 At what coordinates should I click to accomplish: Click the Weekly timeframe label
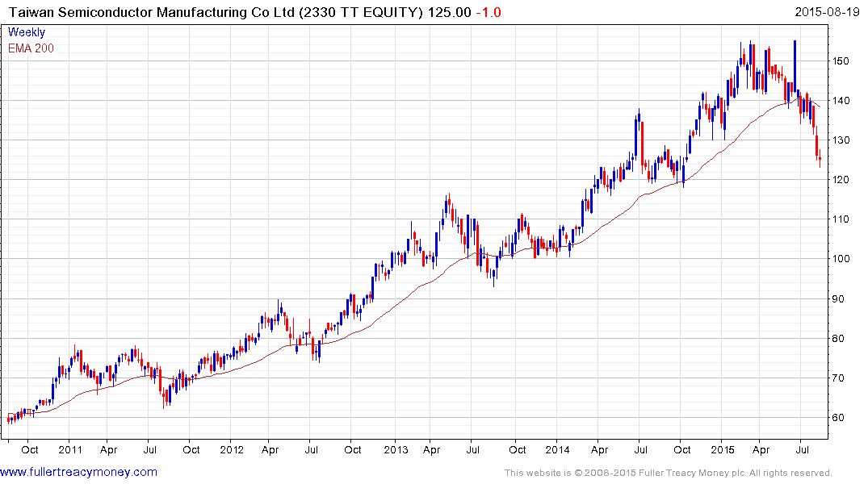tap(26, 32)
